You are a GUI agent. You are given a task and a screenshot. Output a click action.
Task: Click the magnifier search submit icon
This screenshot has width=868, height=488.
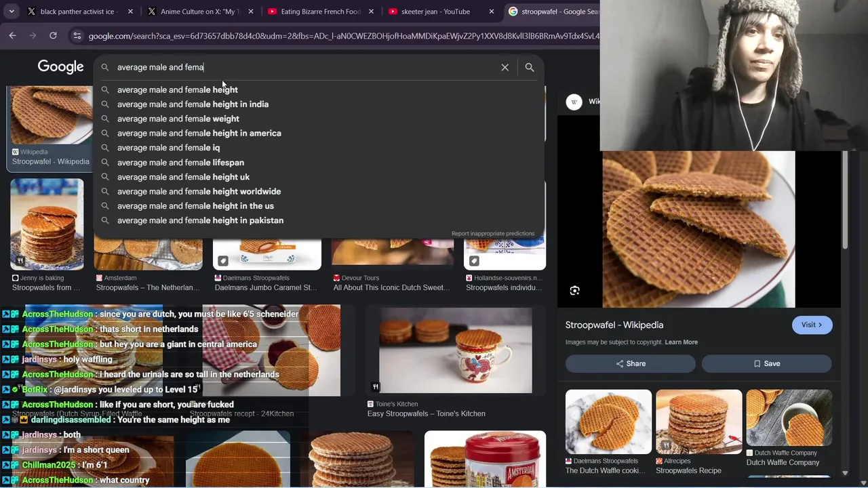pos(530,67)
